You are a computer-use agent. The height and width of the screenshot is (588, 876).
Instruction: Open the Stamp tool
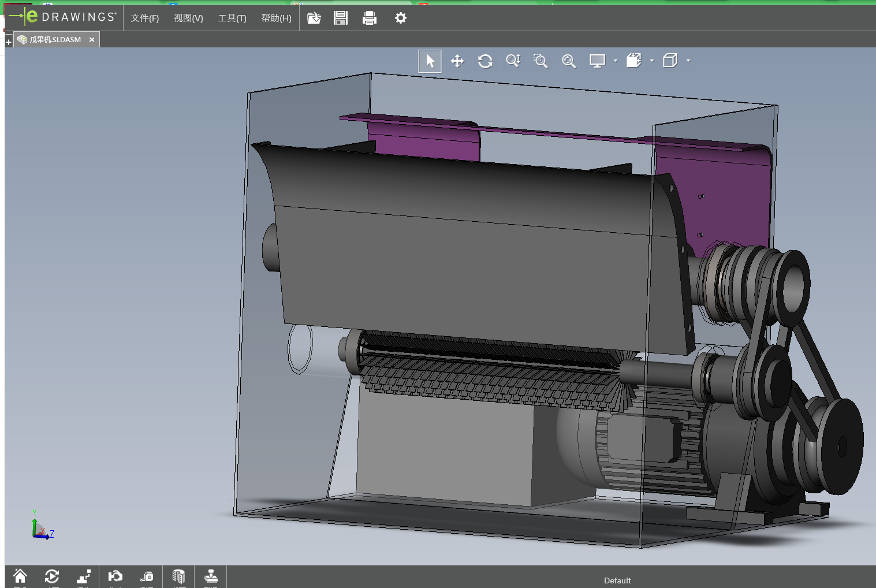(x=211, y=576)
